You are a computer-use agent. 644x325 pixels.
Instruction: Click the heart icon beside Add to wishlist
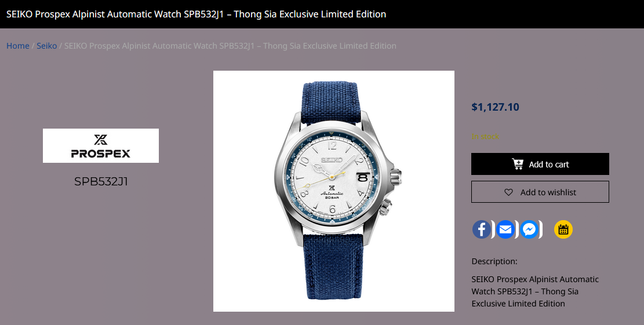(508, 192)
